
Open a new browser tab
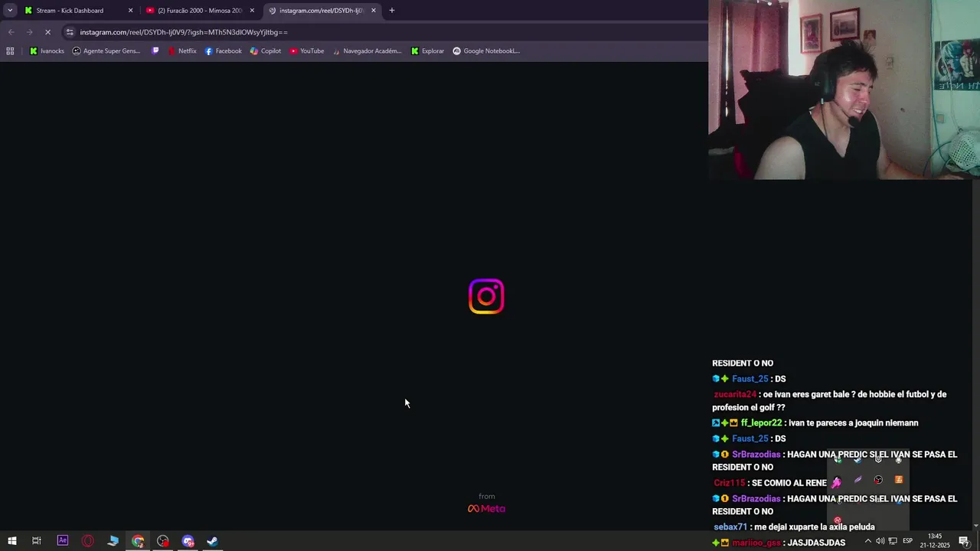tap(392, 11)
